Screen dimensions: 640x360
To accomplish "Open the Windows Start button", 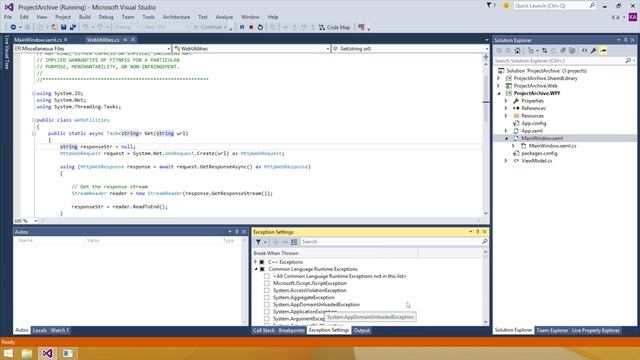I will pyautogui.click(x=8, y=353).
